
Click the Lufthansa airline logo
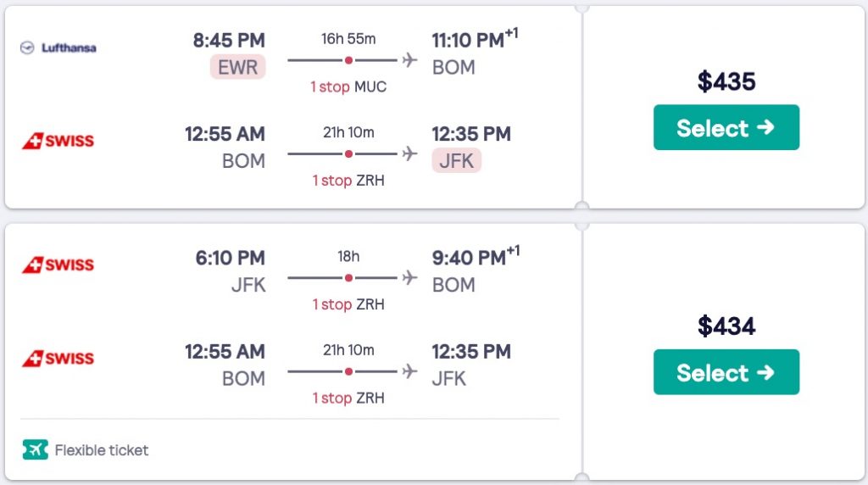pyautogui.click(x=58, y=47)
